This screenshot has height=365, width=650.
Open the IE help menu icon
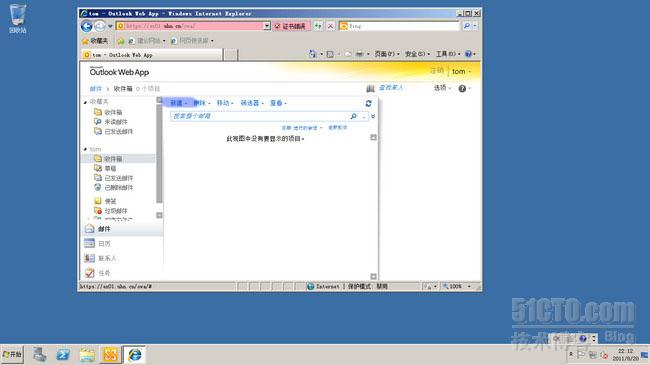[470, 54]
